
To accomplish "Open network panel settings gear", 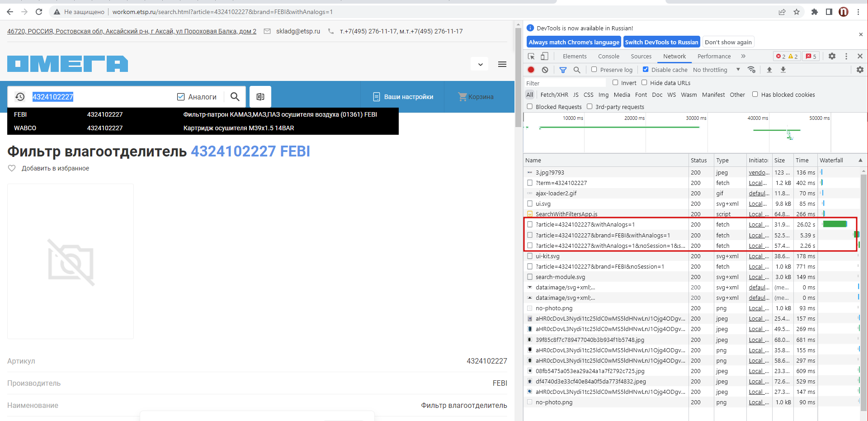I will click(x=860, y=70).
